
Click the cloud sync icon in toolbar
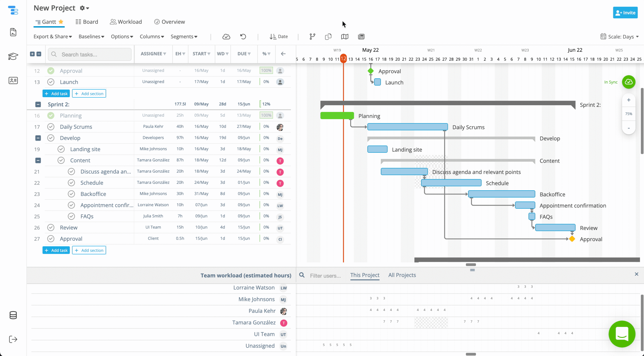tap(226, 37)
